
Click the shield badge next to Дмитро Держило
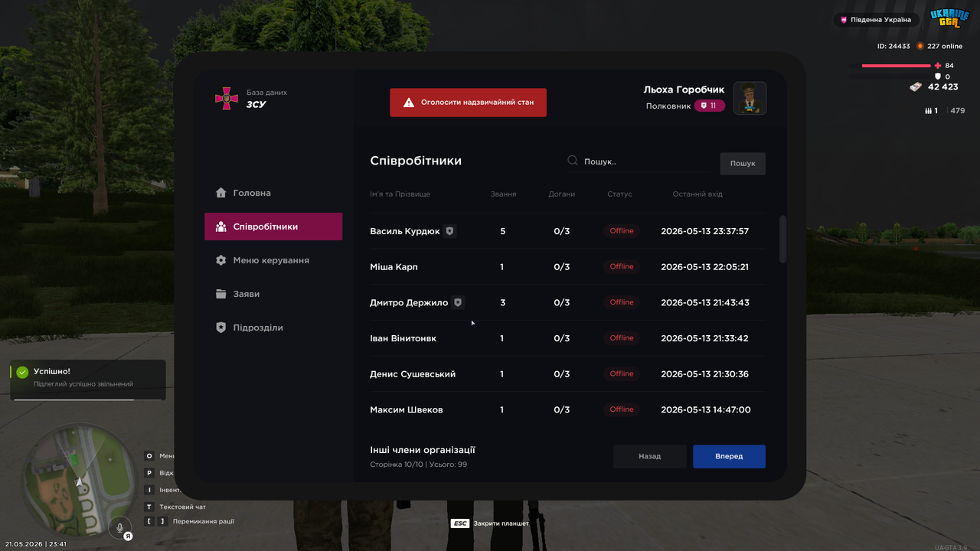click(x=458, y=302)
